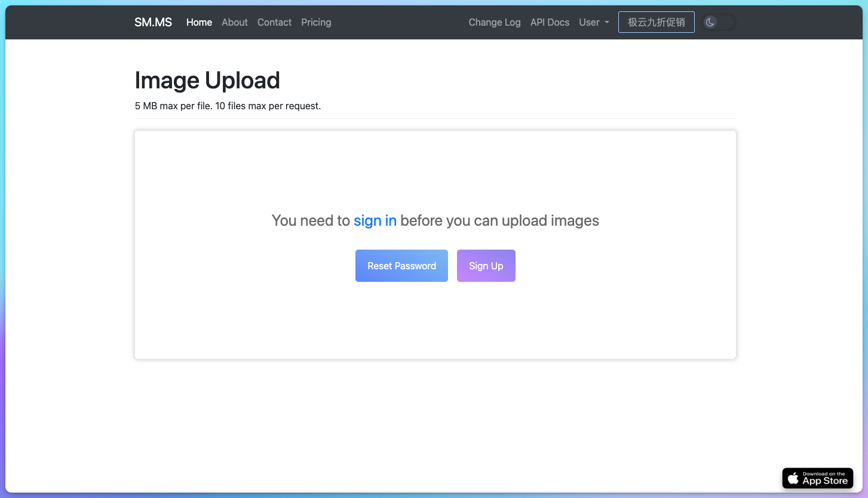Click the moon icon for dark mode

point(710,23)
